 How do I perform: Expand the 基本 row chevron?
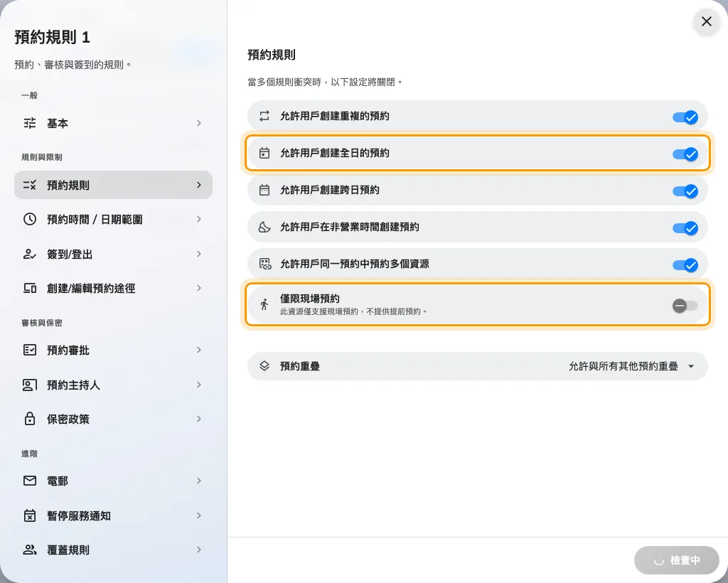pos(199,123)
